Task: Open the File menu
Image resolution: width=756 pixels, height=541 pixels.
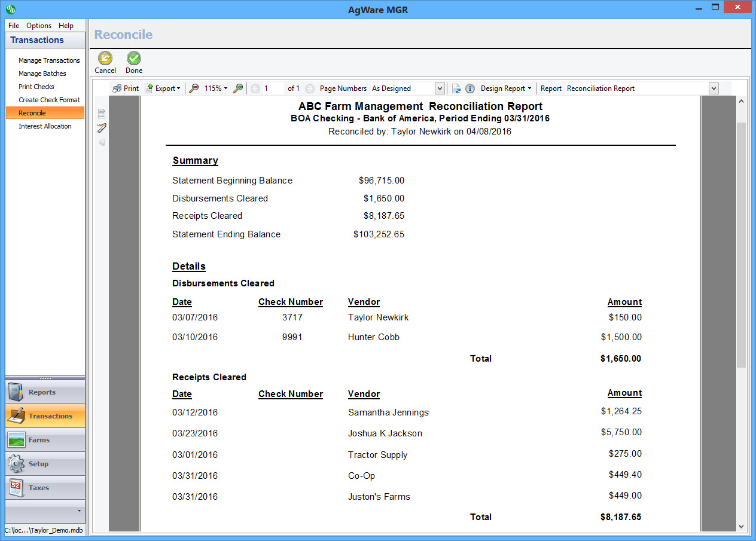Action: tap(14, 26)
